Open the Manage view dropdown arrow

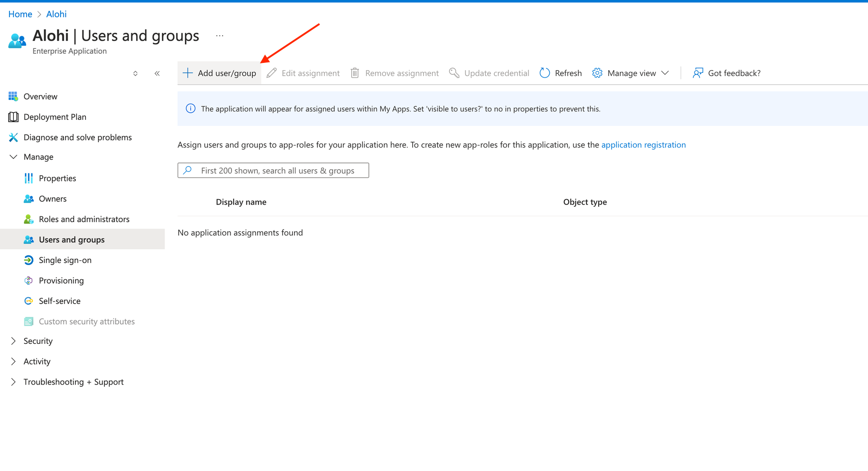click(x=665, y=73)
